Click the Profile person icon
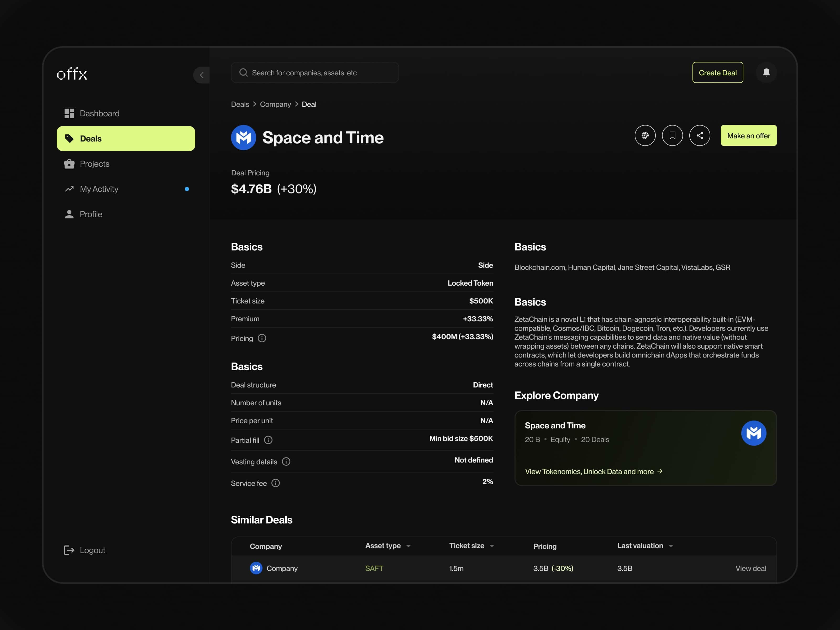 pyautogui.click(x=69, y=214)
